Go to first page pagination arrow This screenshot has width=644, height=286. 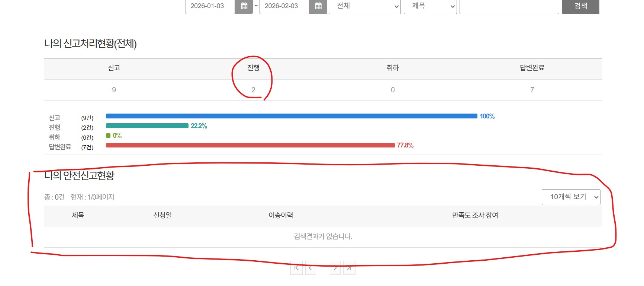click(x=296, y=268)
